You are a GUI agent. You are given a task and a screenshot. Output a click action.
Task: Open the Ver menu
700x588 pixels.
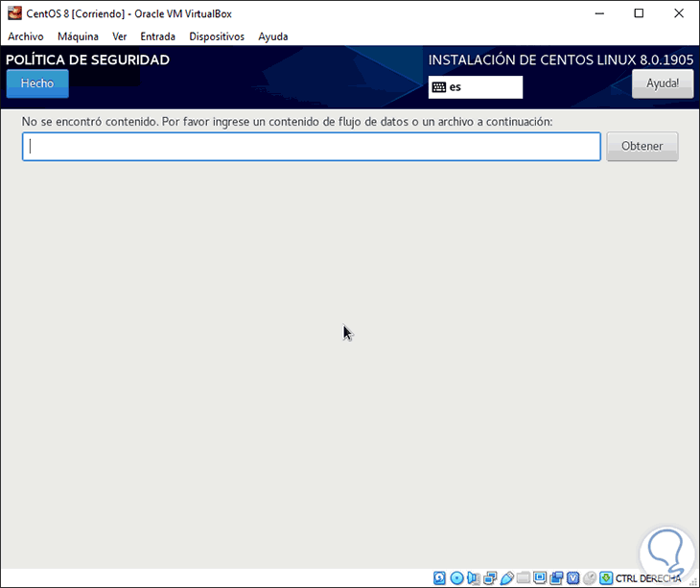[x=119, y=36]
